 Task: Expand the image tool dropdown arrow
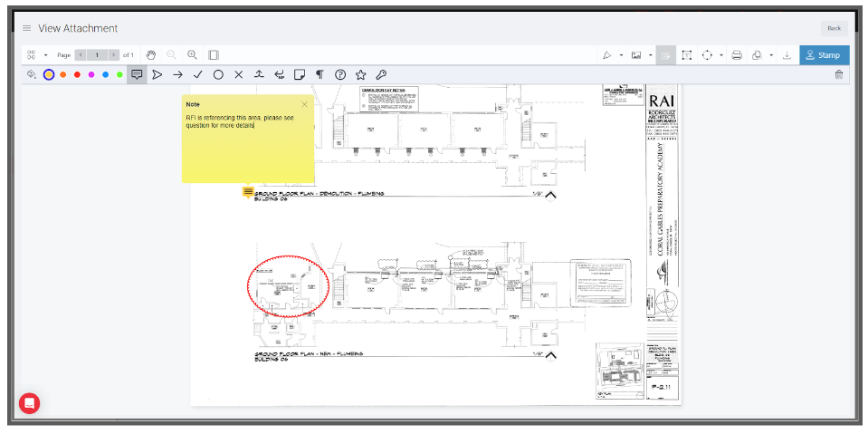tap(650, 55)
